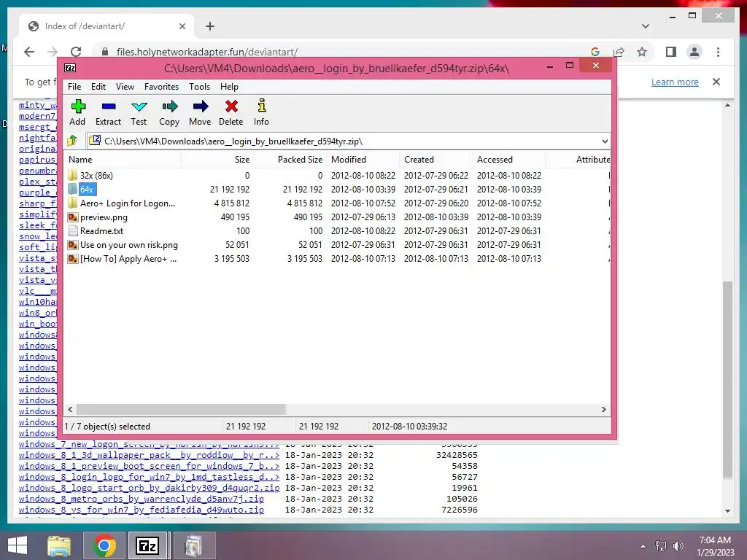The height and width of the screenshot is (560, 747).
Task: Click the 7z logo in title bar
Action: [70, 68]
